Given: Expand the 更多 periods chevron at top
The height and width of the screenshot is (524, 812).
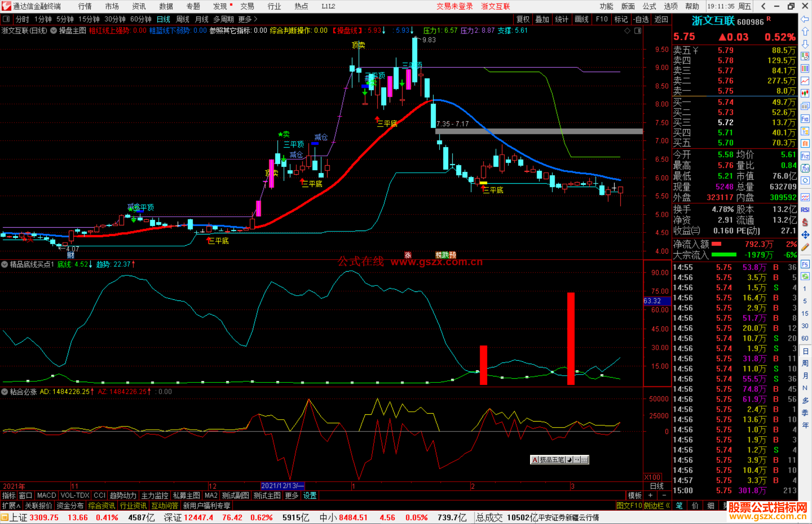Looking at the screenshot, I should point(248,19).
